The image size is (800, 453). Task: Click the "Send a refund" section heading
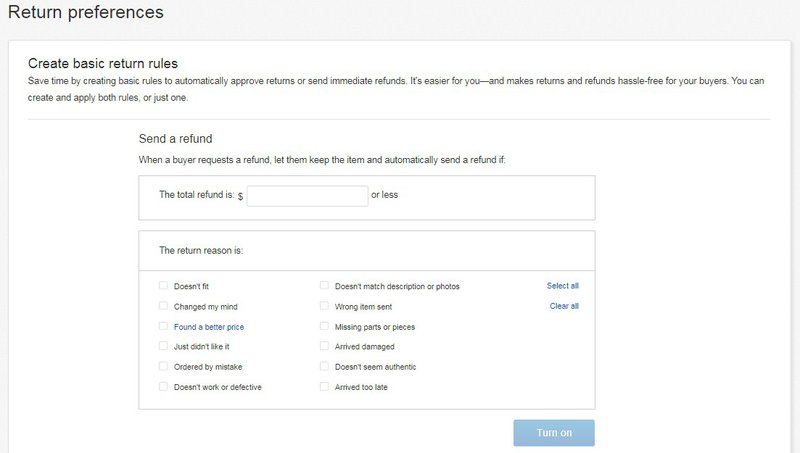(175, 139)
